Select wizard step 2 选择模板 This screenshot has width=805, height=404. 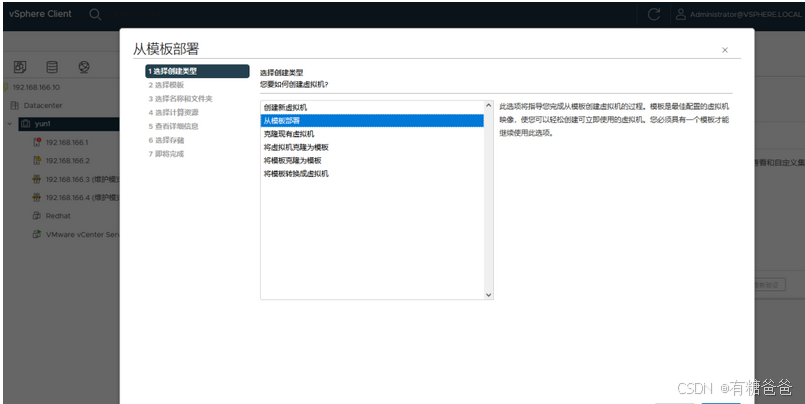tap(166, 85)
